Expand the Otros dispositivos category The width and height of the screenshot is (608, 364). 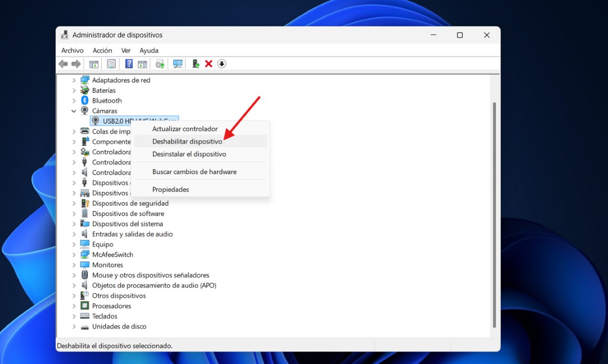[x=74, y=295]
